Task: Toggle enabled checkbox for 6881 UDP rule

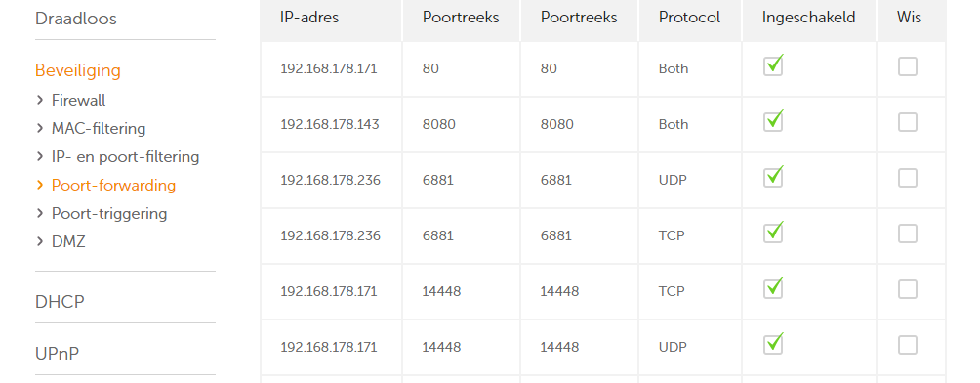Action: [773, 178]
